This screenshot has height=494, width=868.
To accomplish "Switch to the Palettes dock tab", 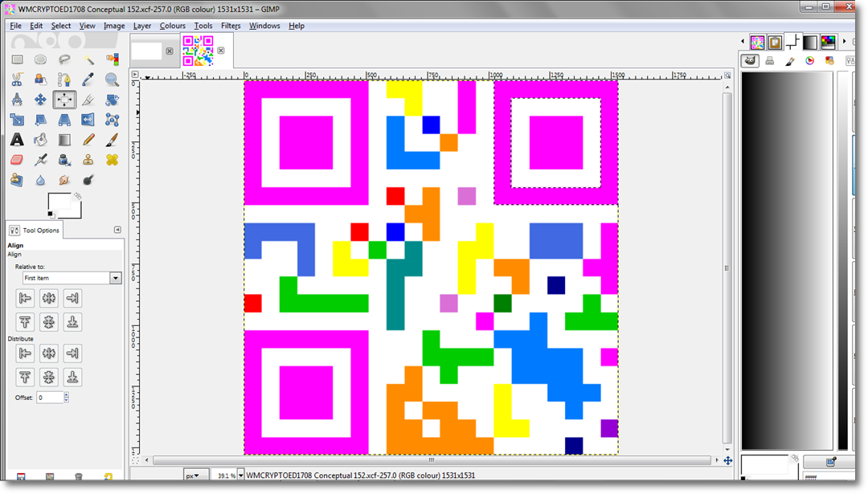I will [829, 42].
